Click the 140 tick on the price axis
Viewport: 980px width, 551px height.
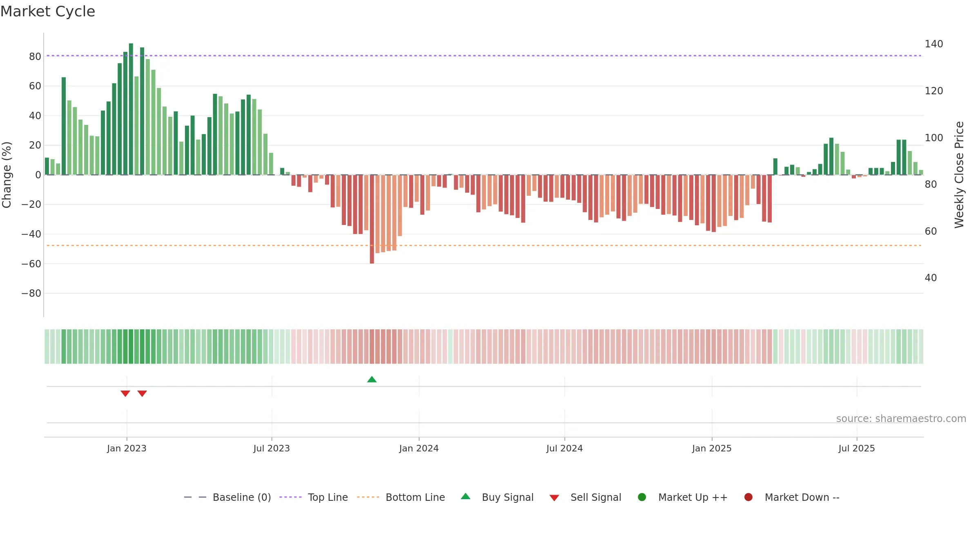pyautogui.click(x=934, y=44)
